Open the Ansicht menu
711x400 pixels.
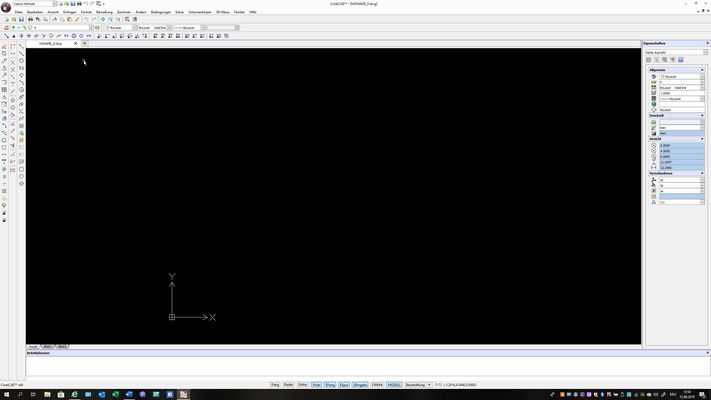pos(53,12)
